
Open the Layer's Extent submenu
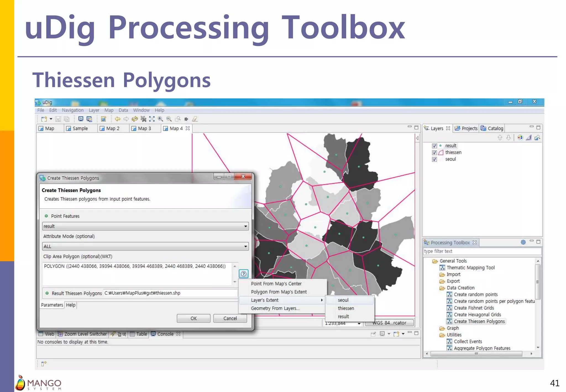pos(282,300)
